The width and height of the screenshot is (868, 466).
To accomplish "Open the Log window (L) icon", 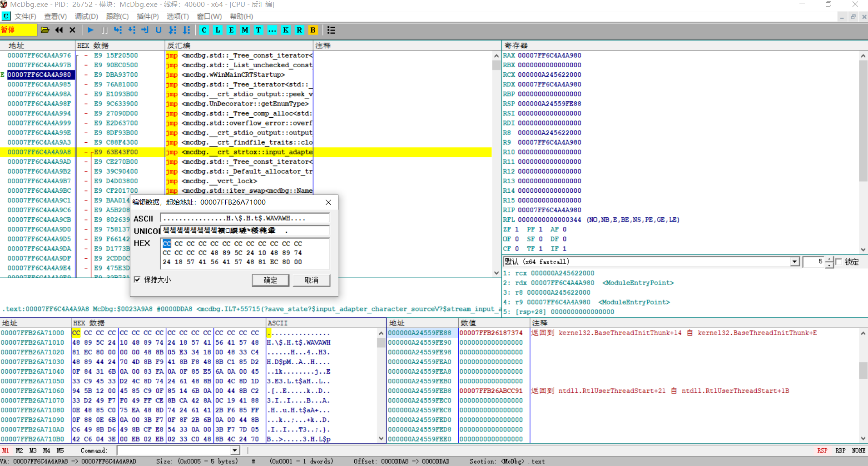I will (x=218, y=30).
